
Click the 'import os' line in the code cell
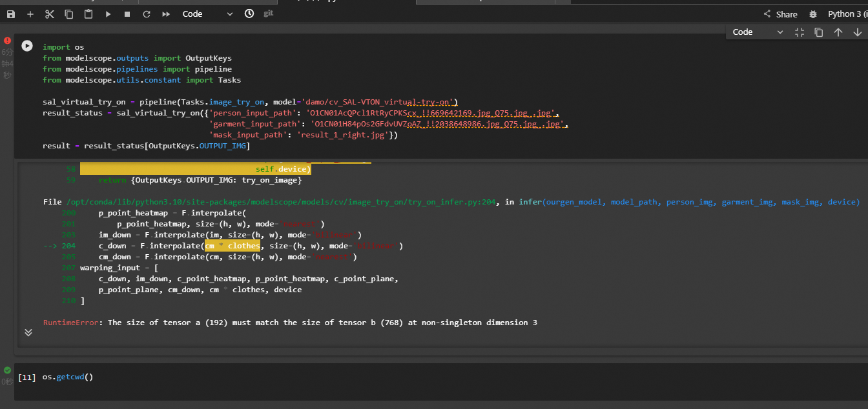click(x=63, y=47)
